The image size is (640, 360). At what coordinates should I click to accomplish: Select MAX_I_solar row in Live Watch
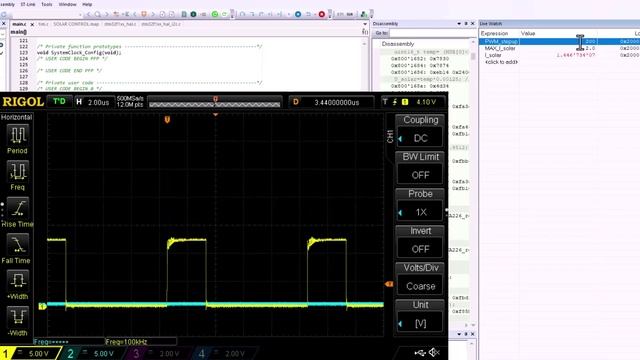(560, 48)
